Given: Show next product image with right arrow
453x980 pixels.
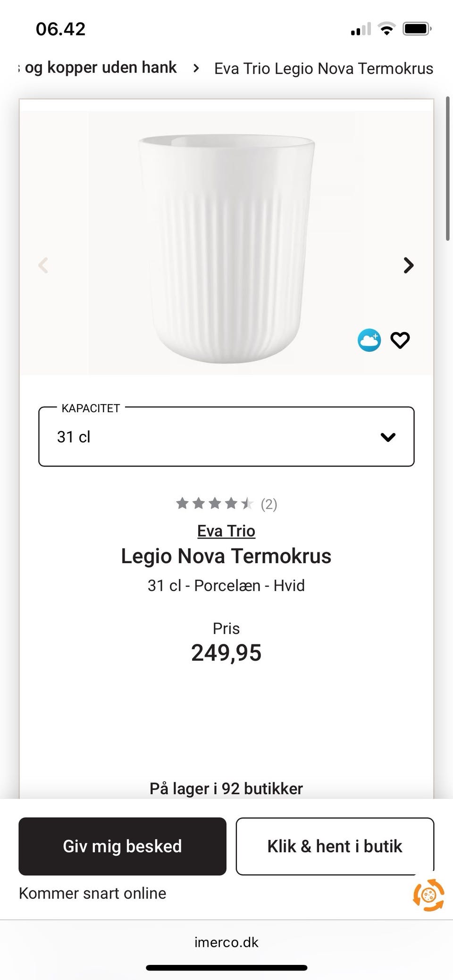Looking at the screenshot, I should [x=409, y=266].
